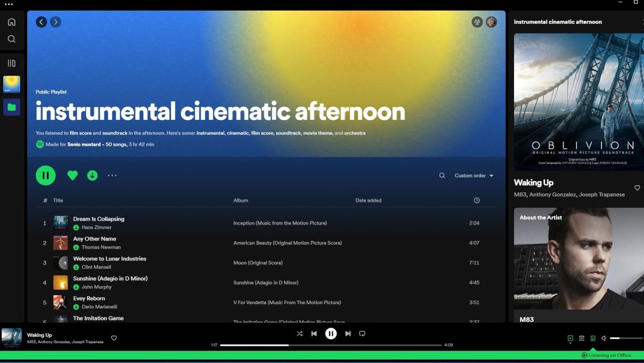Open artist Thomas Newman link
Image resolution: width=644 pixels, height=363 pixels.
[101, 248]
